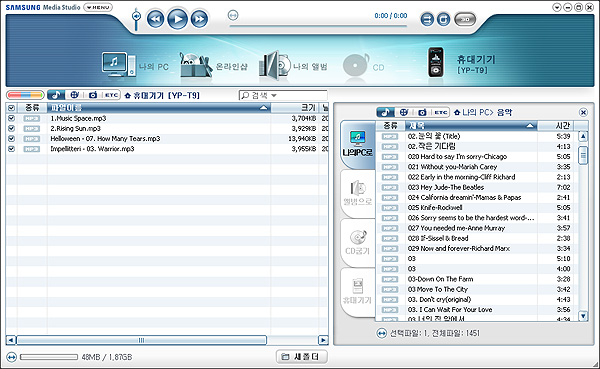Open the MENU dropdown in the title bar
Image resolution: width=600 pixels, height=369 pixels.
(x=98, y=7)
